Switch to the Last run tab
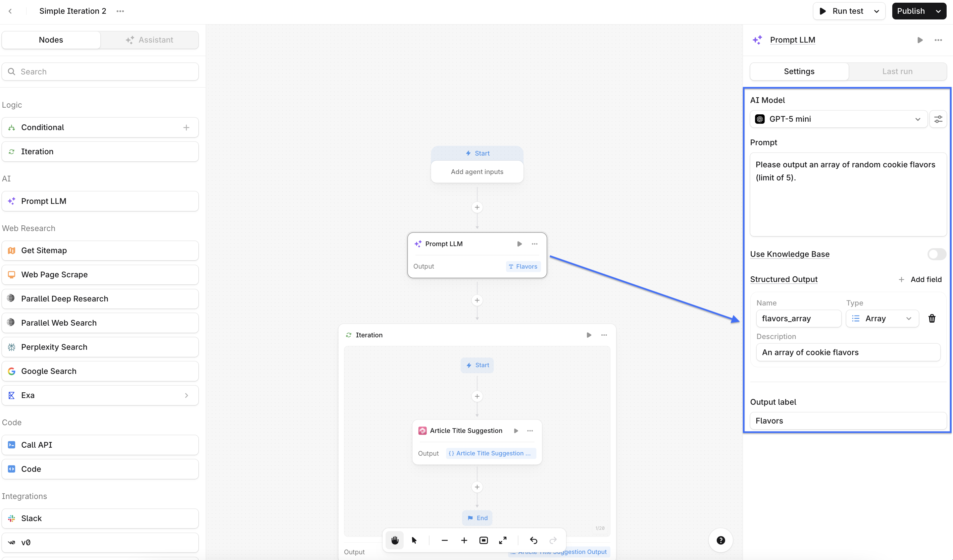Screen dimensions: 953x560 pos(897,71)
